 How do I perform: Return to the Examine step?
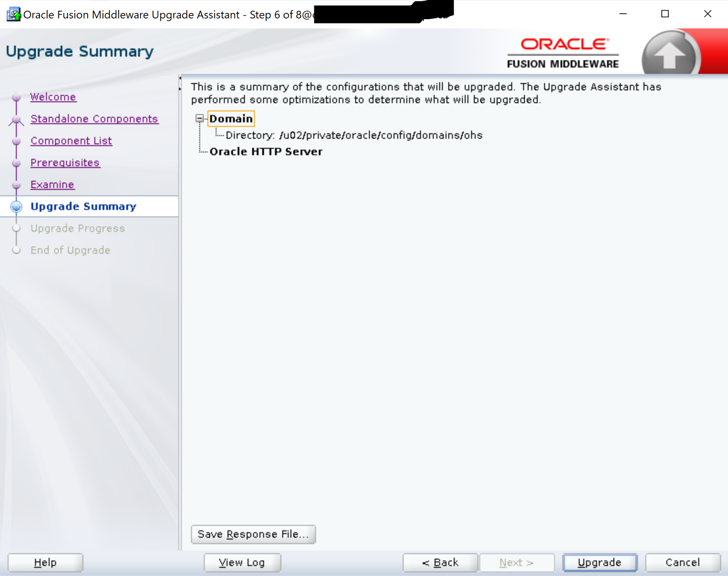[x=52, y=185]
